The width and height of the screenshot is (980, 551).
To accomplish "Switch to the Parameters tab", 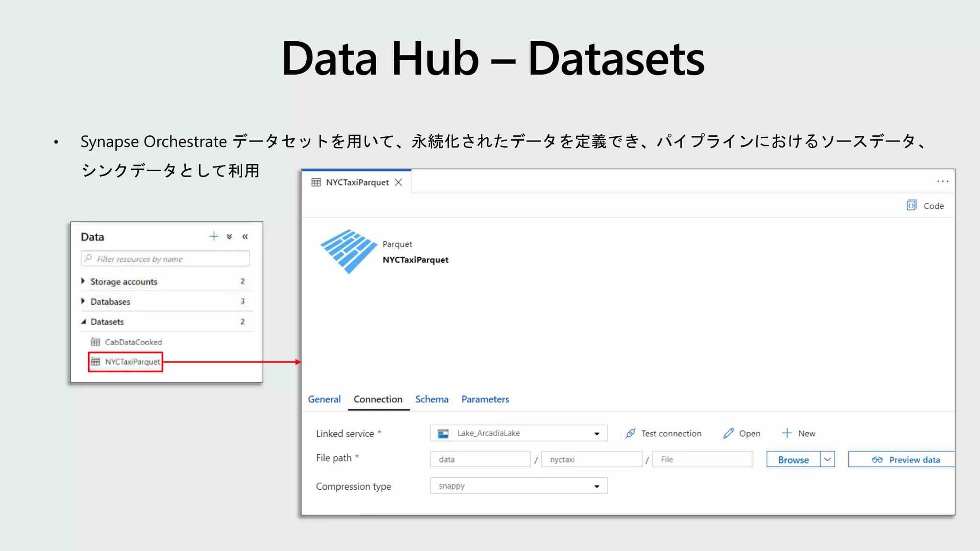I will [x=485, y=399].
